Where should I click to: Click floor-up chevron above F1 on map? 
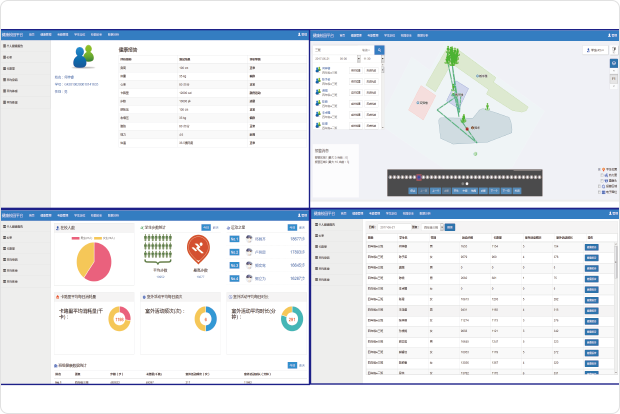pos(614,73)
